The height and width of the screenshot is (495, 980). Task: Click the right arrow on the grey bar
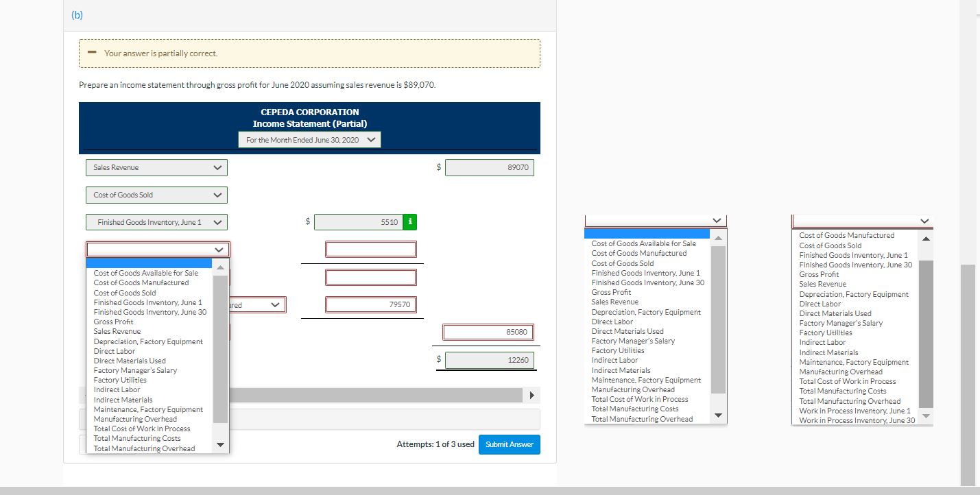coord(532,395)
